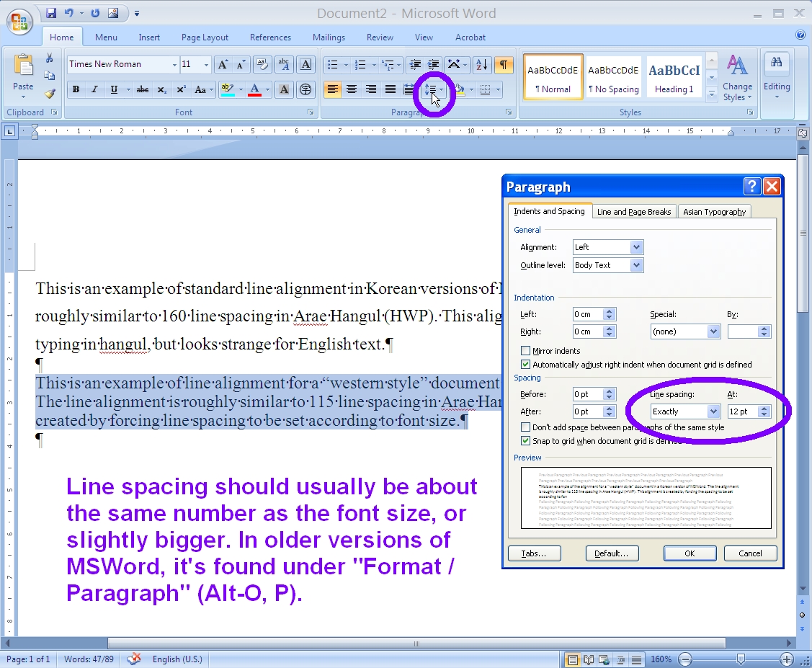Open the Alignment dropdown set to Left
Screen dimensions: 812x668
pyautogui.click(x=607, y=246)
